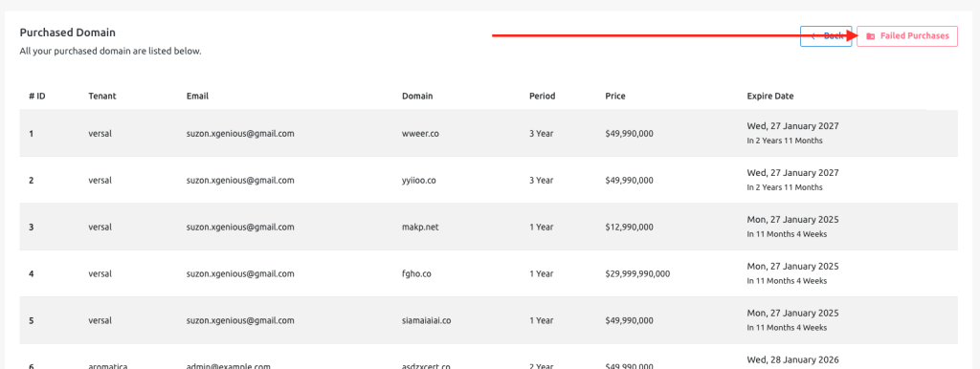Viewport: 980px width, 369px height.
Task: Click the $29,999,990,000 price cell
Action: (637, 273)
